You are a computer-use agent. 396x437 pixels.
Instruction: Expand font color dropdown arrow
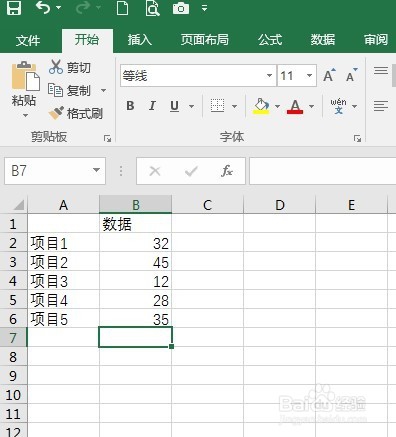pyautogui.click(x=311, y=106)
